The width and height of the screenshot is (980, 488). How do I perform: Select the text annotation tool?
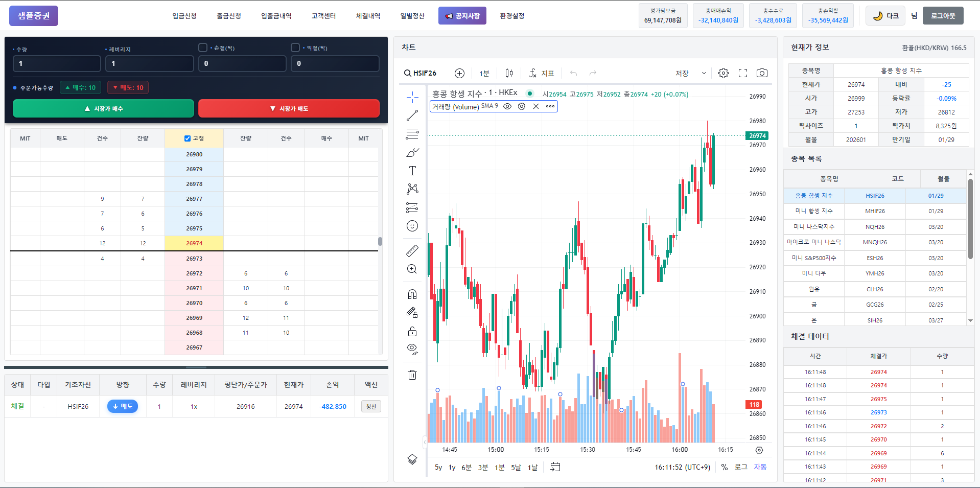pyautogui.click(x=412, y=171)
